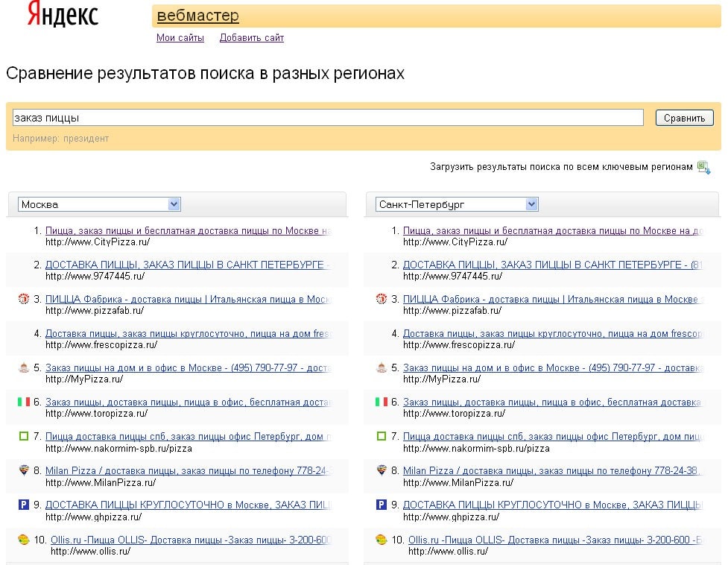Click the search query field with заказ пиццы
The width and height of the screenshot is (728, 565).
pyautogui.click(x=328, y=118)
